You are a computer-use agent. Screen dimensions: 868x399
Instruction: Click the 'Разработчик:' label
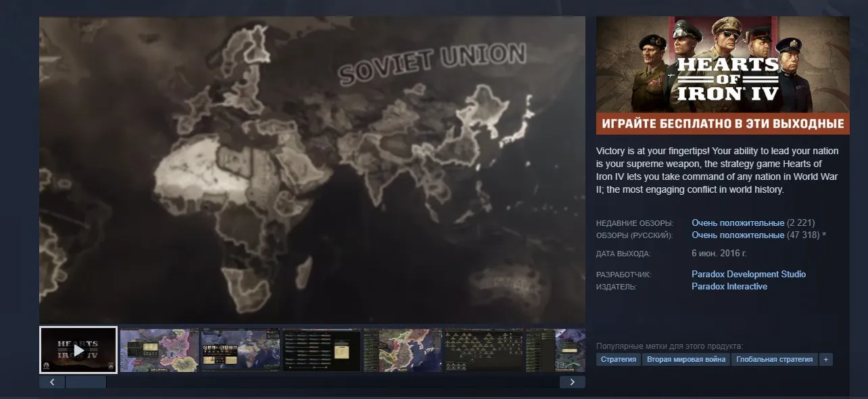coord(623,275)
